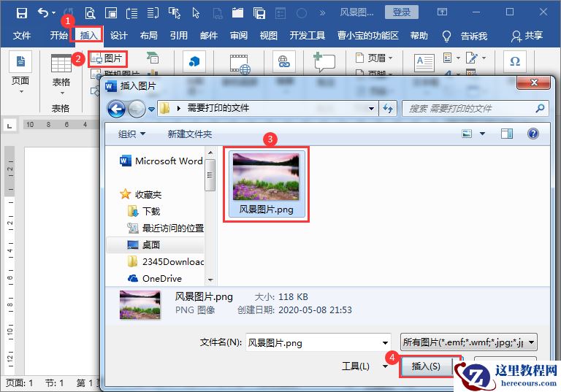Viewport: 561px width, 392px height.
Task: Switch to the 设计 ribbon tab
Action: pos(118,36)
